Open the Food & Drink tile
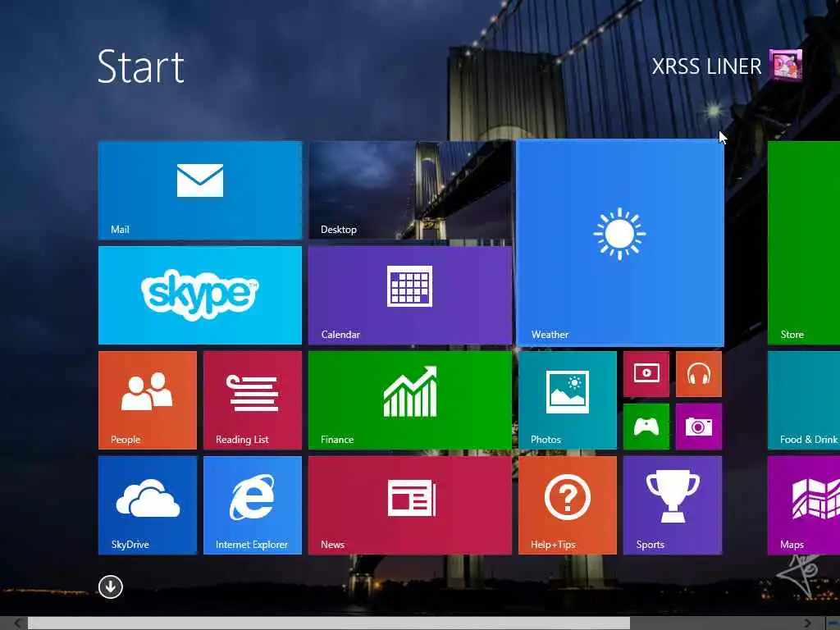This screenshot has height=630, width=840. pos(804,400)
